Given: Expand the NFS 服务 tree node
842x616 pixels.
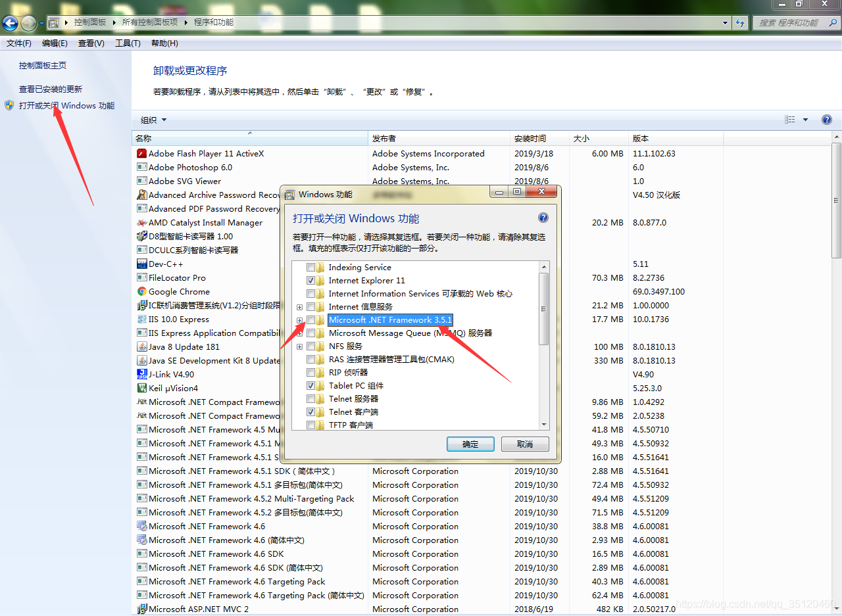Looking at the screenshot, I should tap(300, 346).
